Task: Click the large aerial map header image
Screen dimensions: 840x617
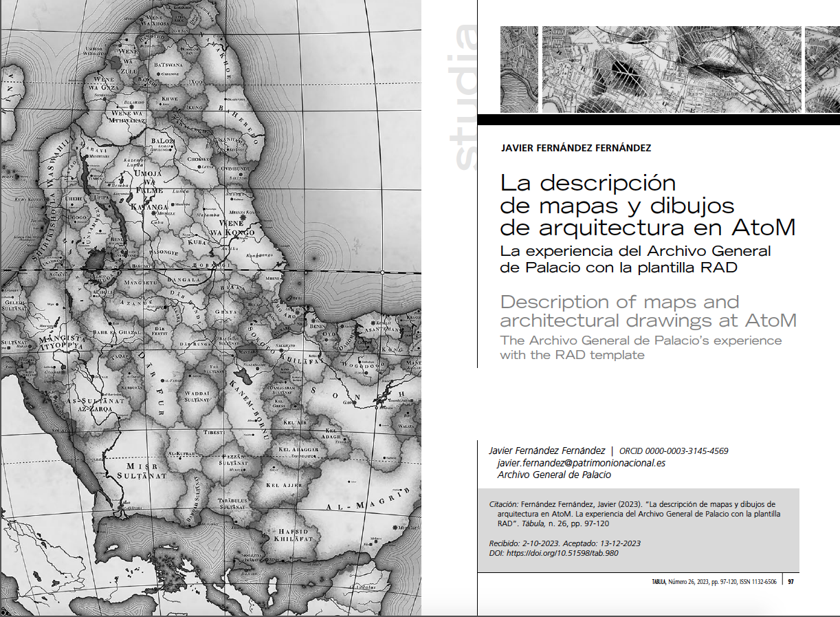Action: coord(672,69)
